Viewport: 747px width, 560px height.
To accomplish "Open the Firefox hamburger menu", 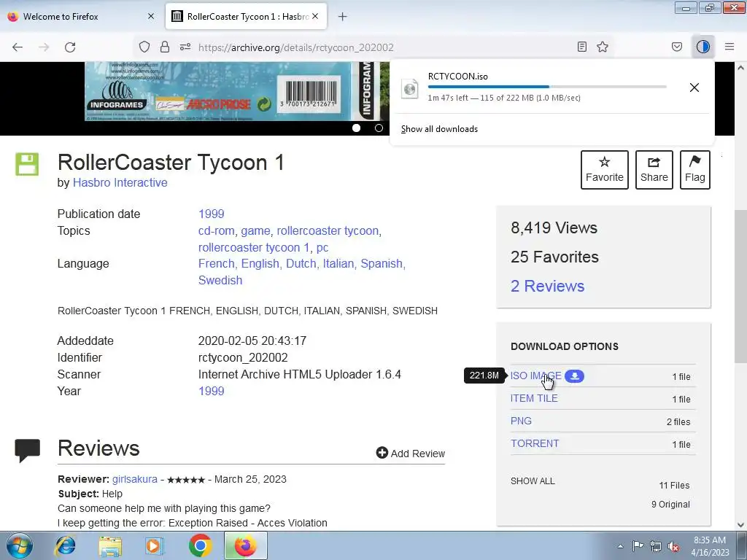I will [729, 47].
